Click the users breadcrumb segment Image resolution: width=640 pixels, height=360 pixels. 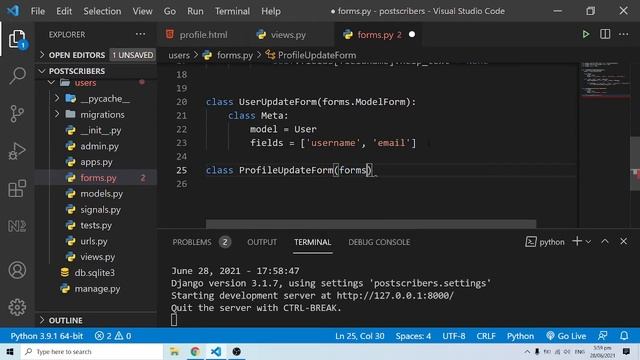point(179,55)
